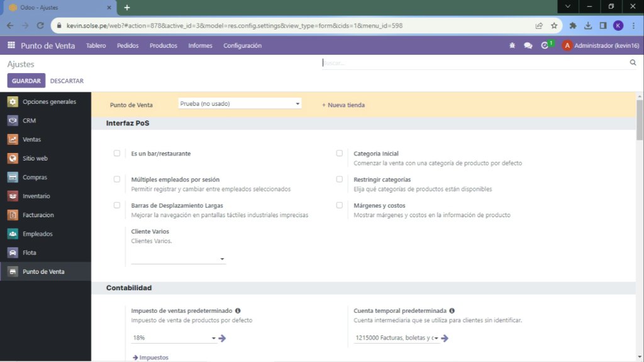Check the 'Márgenes y costos' option
The image size is (644, 362).
pos(340,205)
